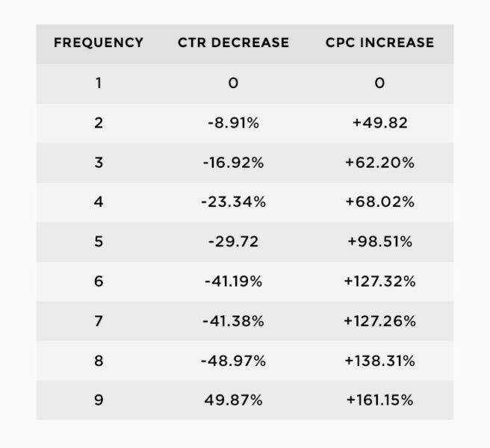Screen dimensions: 490x448
Task: Select the -41.38% CTR cell
Action: [x=233, y=321]
